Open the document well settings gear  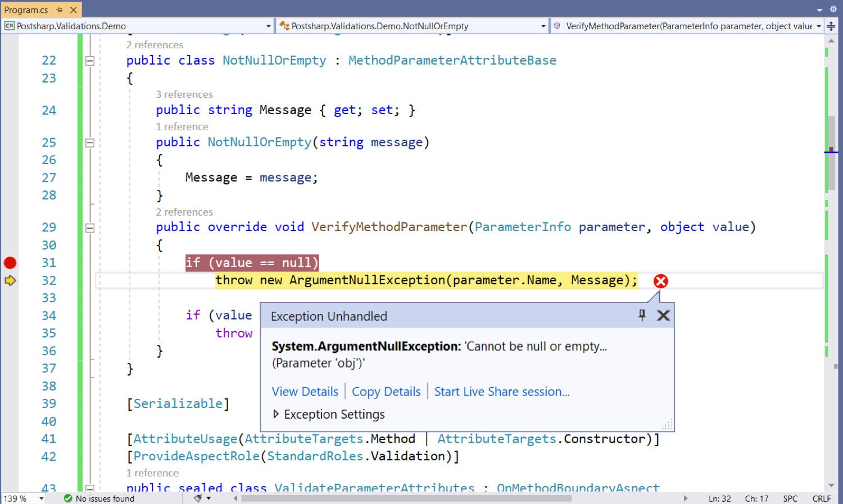(x=833, y=9)
